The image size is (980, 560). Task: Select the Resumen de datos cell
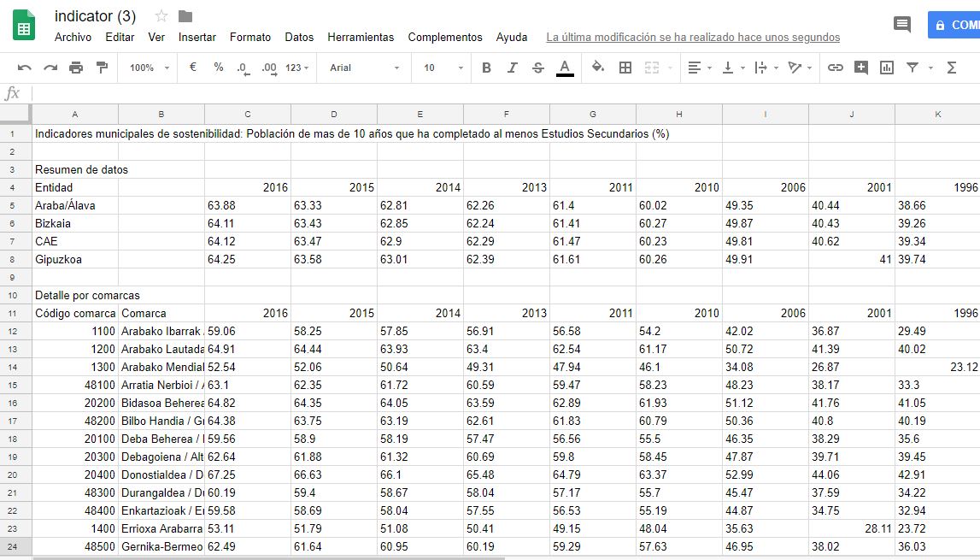click(x=75, y=169)
